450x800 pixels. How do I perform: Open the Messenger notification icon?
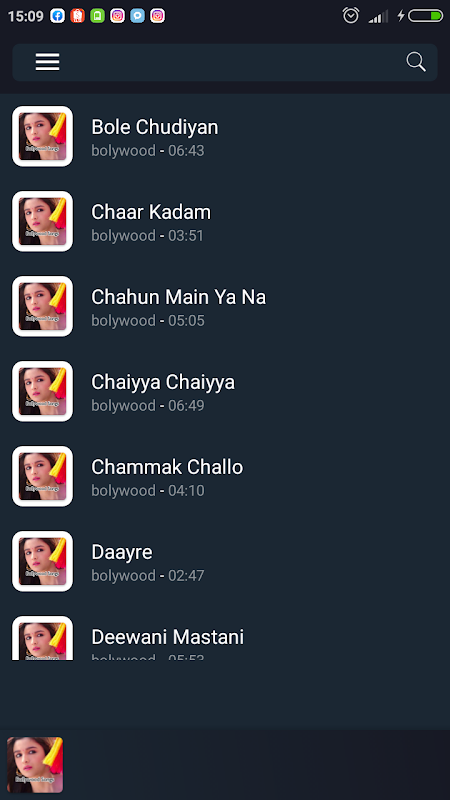click(x=137, y=16)
